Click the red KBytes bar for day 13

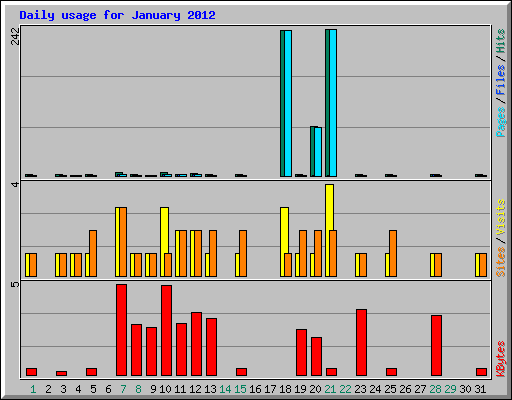point(211,347)
